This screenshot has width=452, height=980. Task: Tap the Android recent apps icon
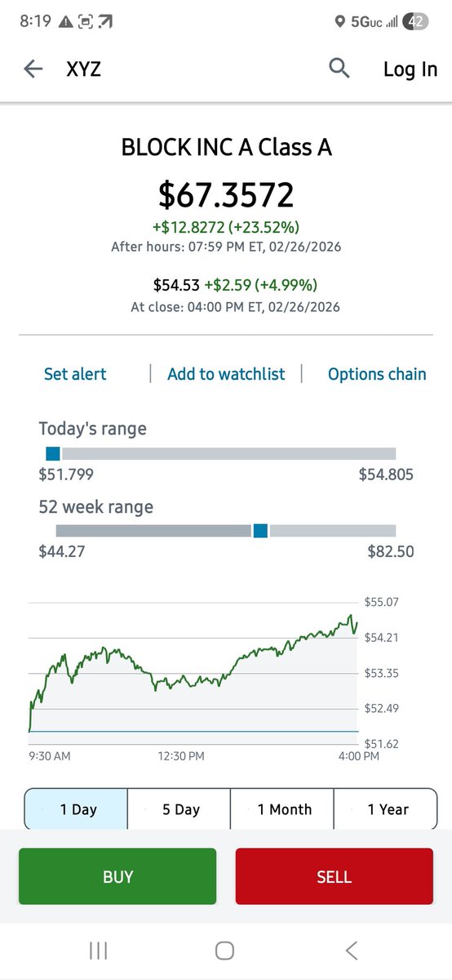[99, 951]
